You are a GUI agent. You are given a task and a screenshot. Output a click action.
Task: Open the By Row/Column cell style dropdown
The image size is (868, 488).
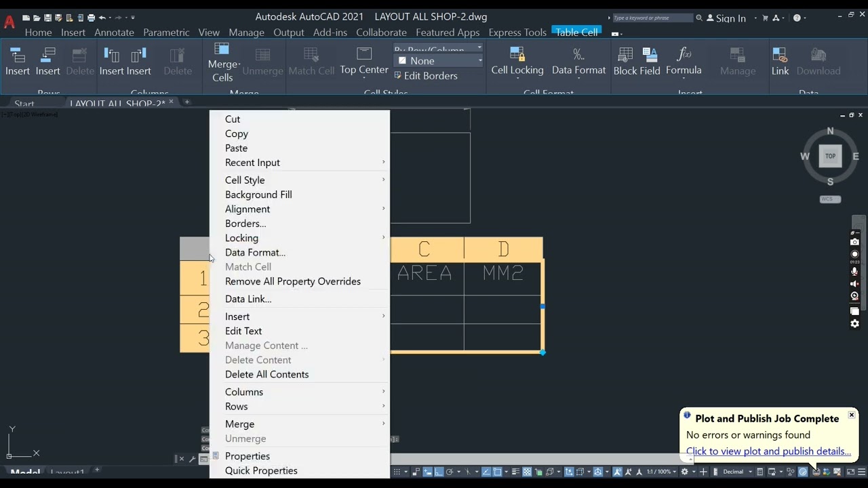click(439, 49)
